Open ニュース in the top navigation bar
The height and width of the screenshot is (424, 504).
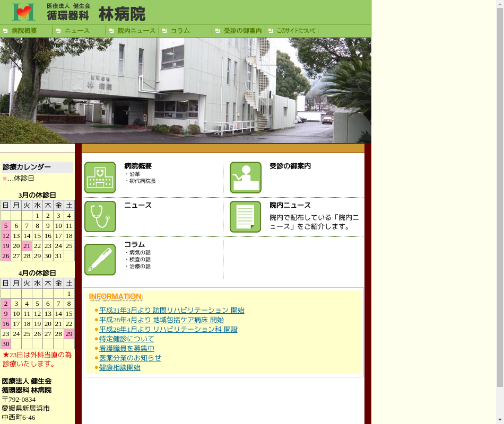click(77, 31)
